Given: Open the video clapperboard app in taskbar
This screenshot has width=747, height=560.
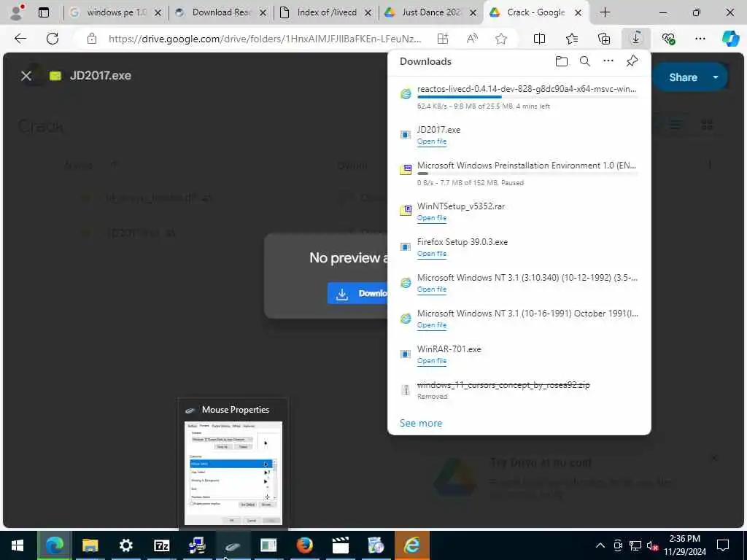Looking at the screenshot, I should (340, 545).
